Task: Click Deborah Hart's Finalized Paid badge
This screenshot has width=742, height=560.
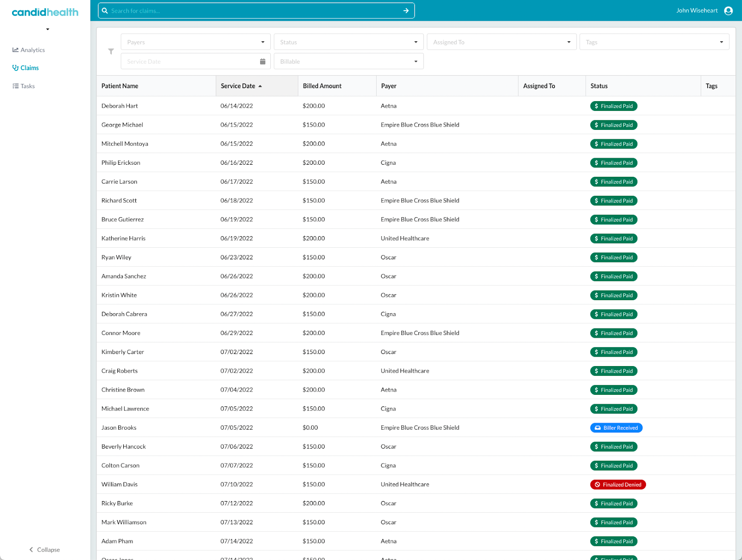Action: point(614,106)
